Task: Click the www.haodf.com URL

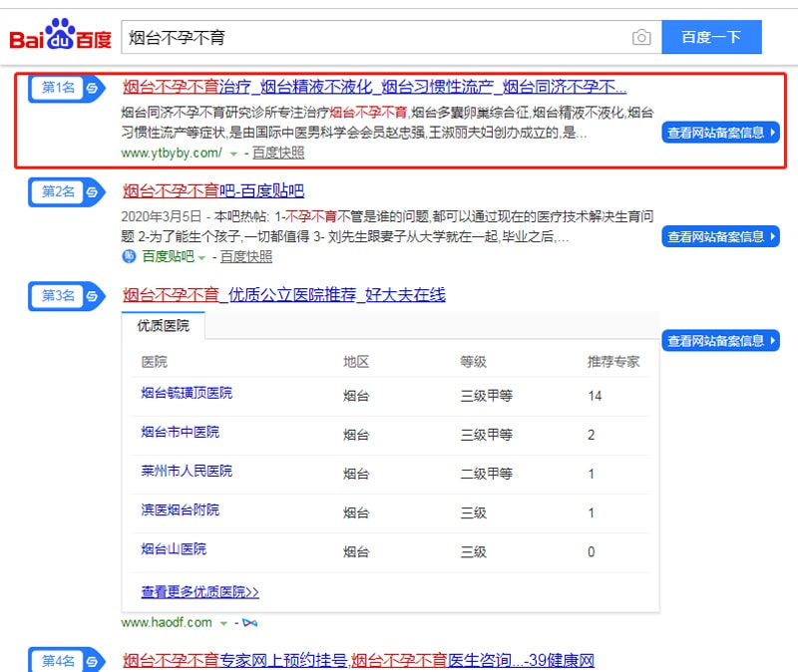Action: point(167,622)
